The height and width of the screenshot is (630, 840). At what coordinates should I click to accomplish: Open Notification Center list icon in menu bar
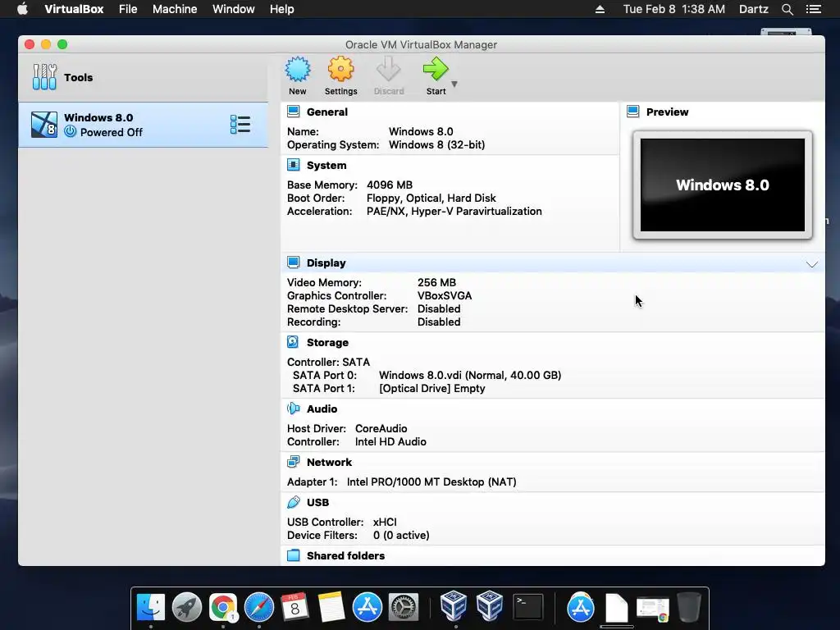coord(814,9)
